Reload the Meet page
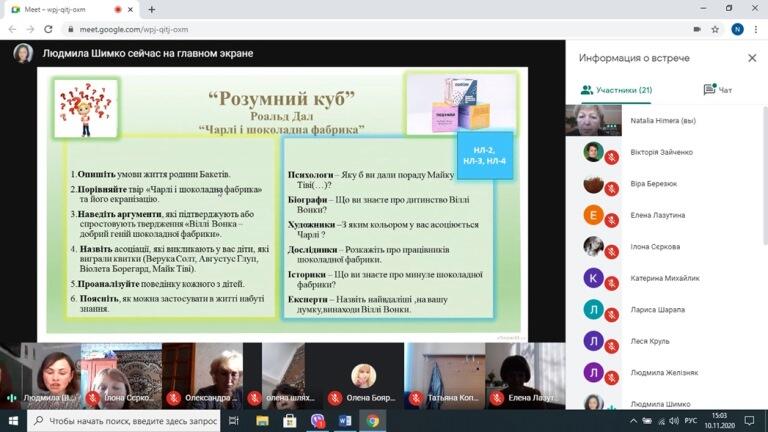Viewport: 768px width, 432px height. 48,29
